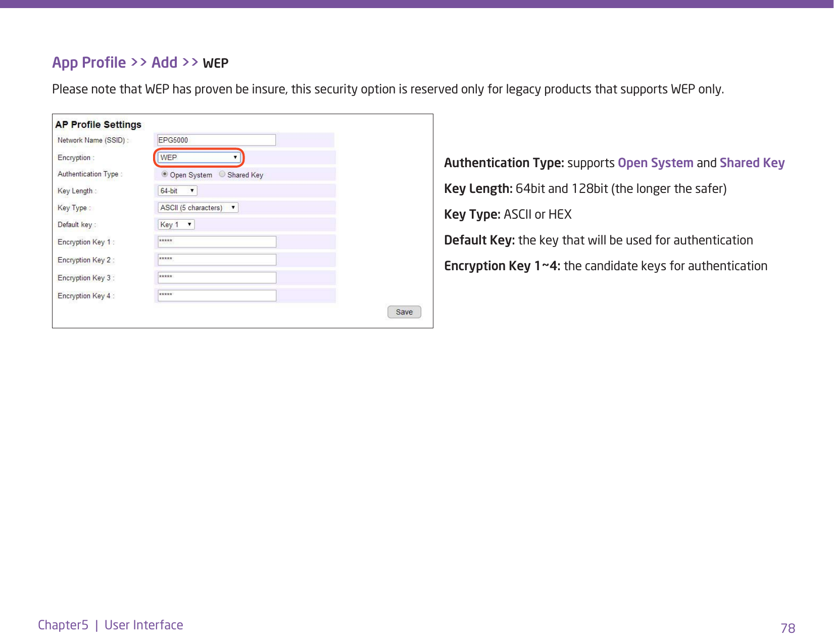The width and height of the screenshot is (834, 644).
Task: Click the purple Shared Key description text
Action: [x=752, y=163]
